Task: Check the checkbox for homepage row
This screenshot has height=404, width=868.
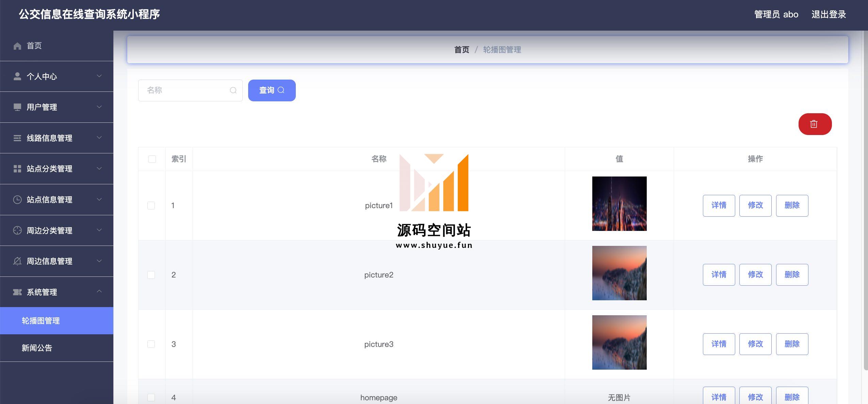Action: pos(151,398)
